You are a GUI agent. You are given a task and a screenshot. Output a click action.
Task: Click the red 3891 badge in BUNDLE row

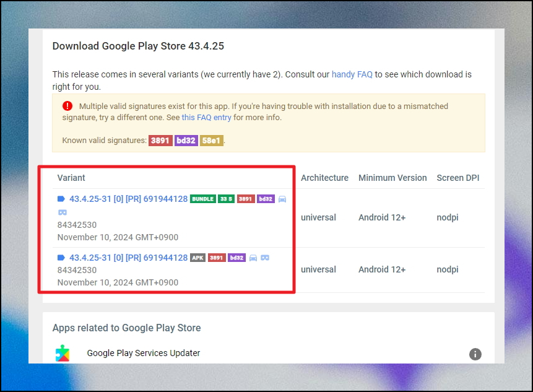click(x=246, y=199)
